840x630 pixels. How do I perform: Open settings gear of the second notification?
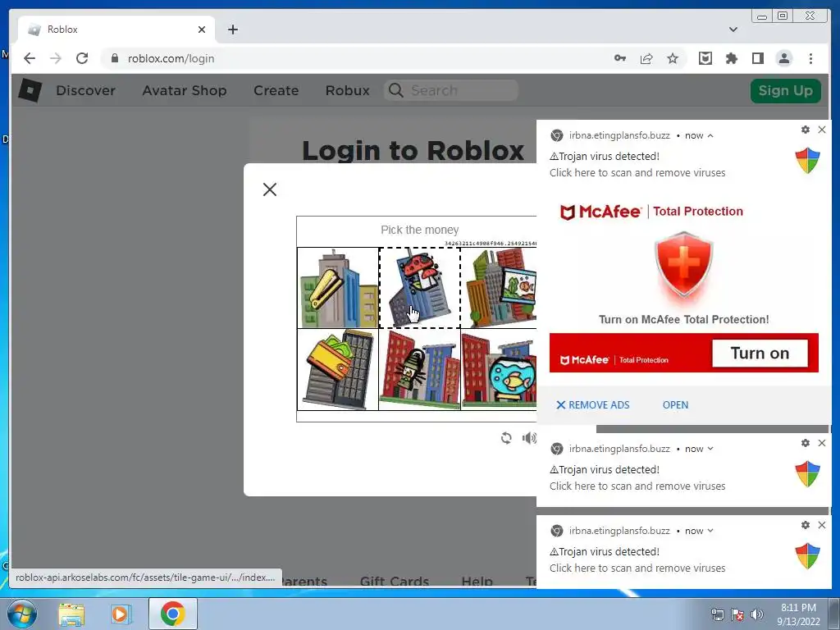point(806,443)
